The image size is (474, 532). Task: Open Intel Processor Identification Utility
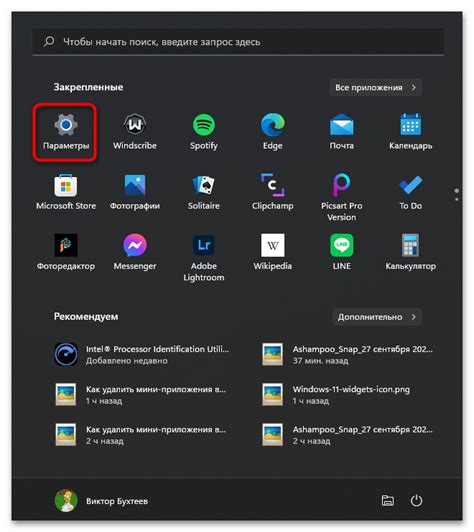(x=142, y=355)
